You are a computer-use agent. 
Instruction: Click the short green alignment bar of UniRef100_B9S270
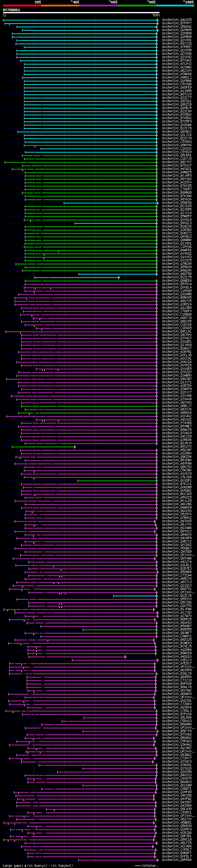click(44, 447)
